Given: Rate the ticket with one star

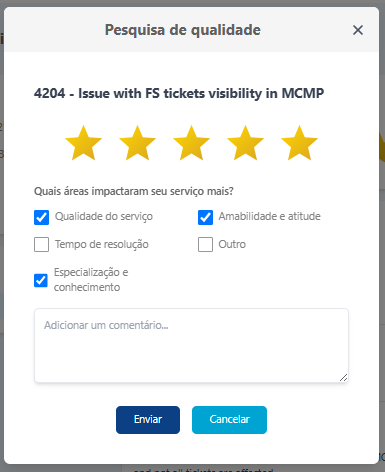Looking at the screenshot, I should [83, 143].
